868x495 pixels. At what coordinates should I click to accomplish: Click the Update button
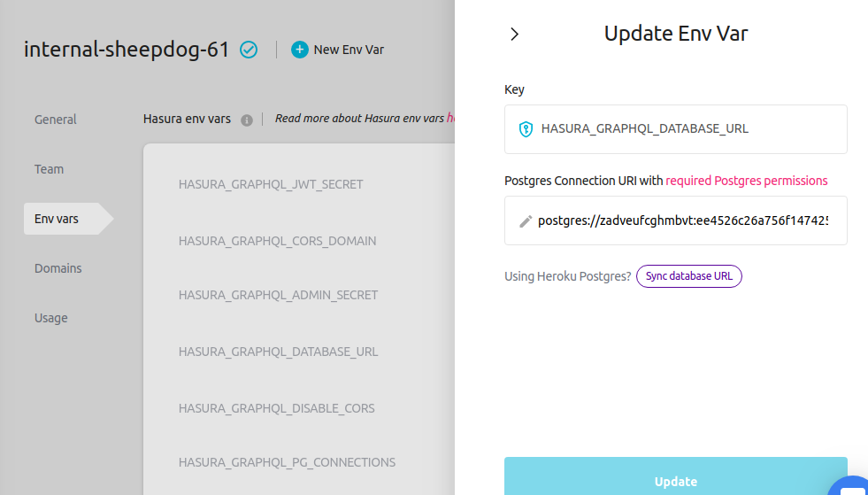[675, 478]
